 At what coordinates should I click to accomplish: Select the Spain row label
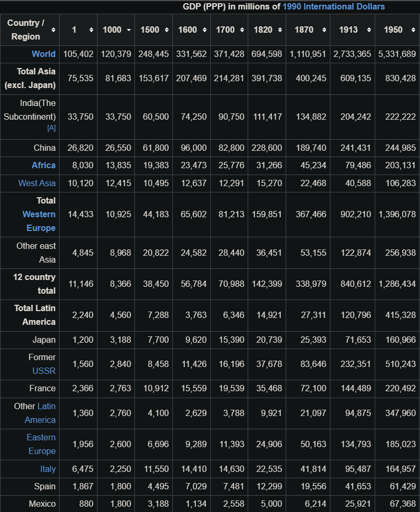coord(45,486)
